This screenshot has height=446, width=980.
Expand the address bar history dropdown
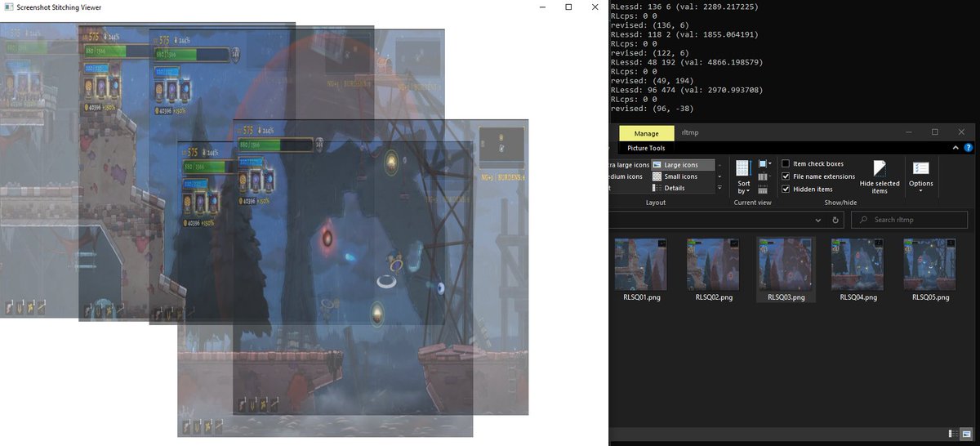818,221
